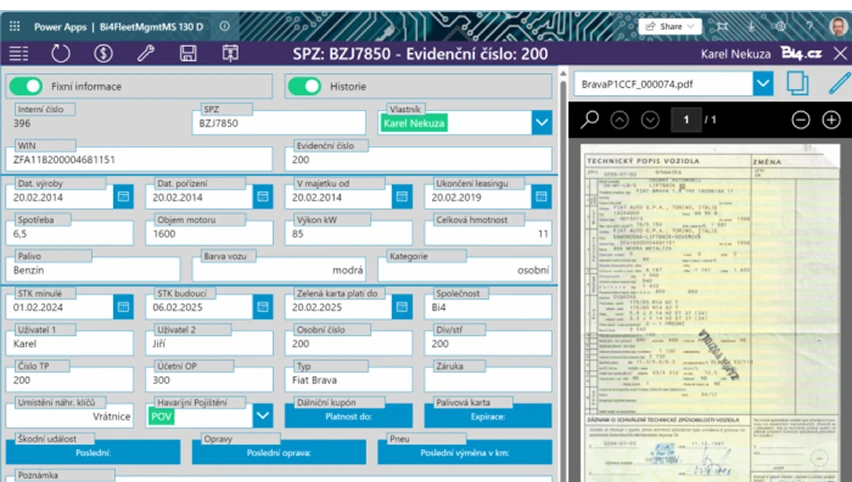852x482 pixels.
Task: Open the Power Apps app launcher
Action: pyautogui.click(x=13, y=26)
